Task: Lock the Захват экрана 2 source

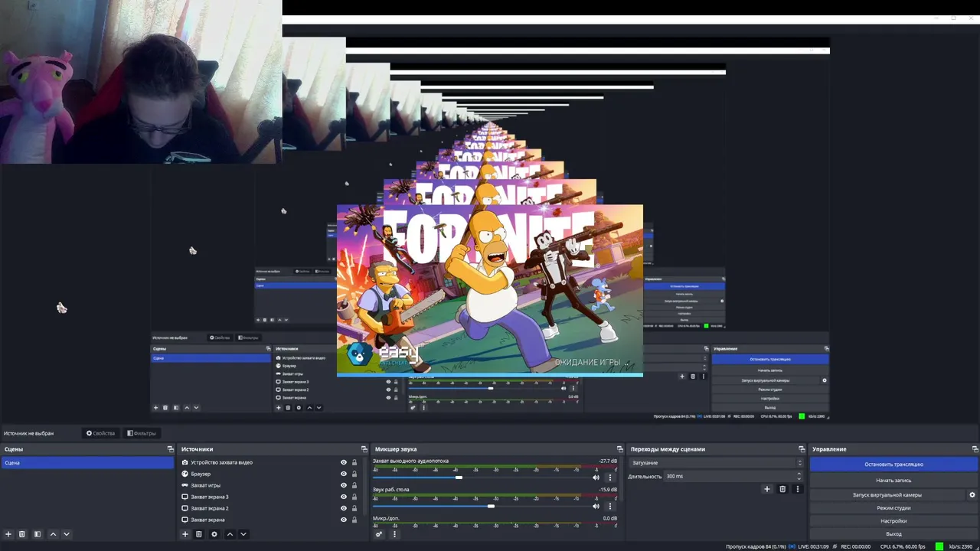Action: (354, 508)
